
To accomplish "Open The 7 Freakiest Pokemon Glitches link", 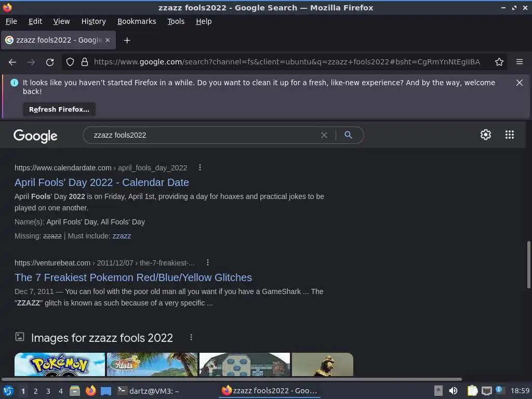I will [x=133, y=277].
